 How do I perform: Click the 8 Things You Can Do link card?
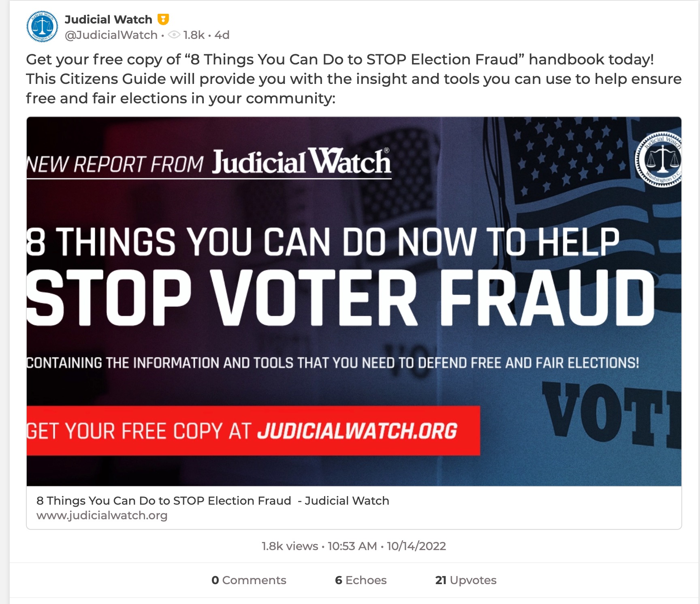[x=212, y=500]
